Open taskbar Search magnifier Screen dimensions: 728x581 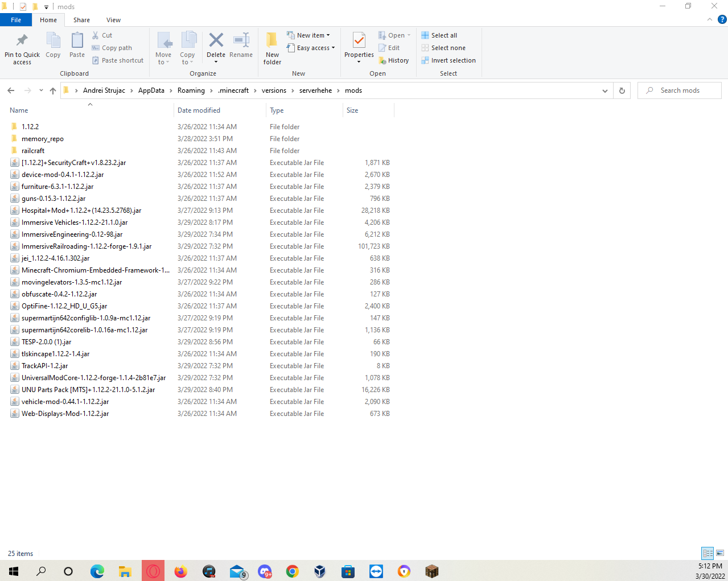coord(41,571)
